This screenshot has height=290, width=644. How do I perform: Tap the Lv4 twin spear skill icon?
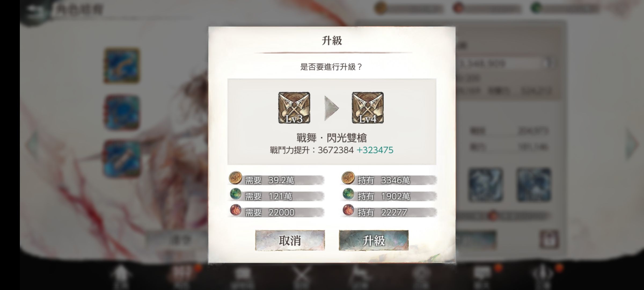tap(368, 108)
